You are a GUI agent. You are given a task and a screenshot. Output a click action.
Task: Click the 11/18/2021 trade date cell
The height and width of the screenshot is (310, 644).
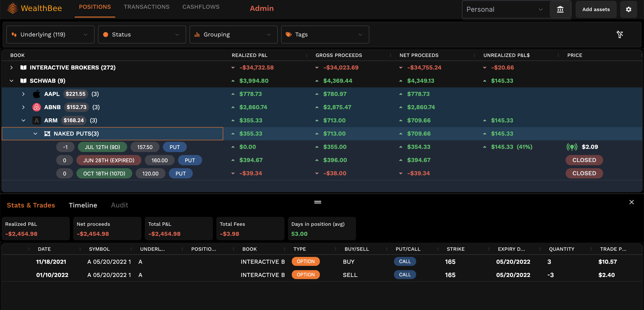(x=51, y=262)
